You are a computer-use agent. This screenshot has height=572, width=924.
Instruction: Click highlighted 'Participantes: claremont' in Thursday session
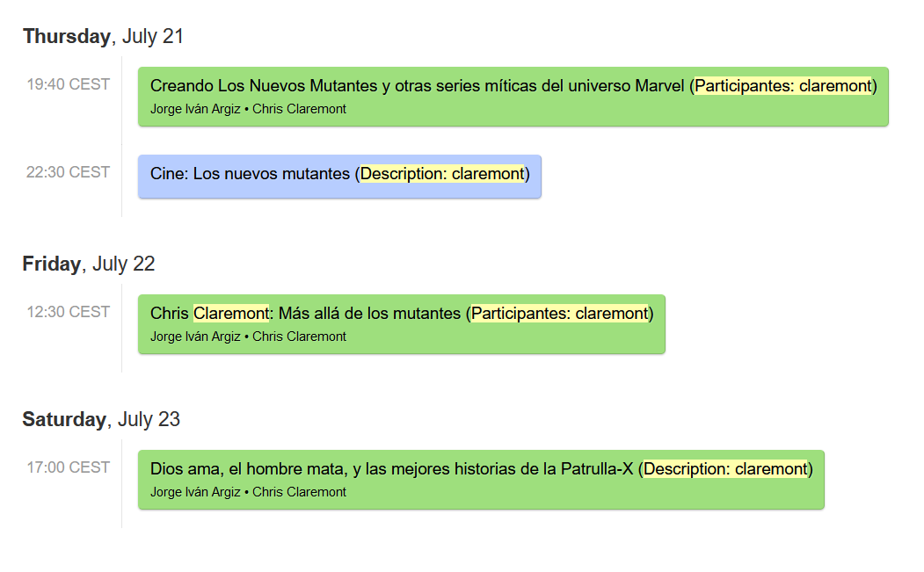(x=783, y=86)
